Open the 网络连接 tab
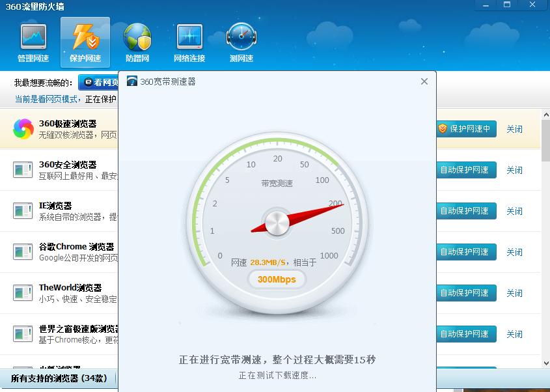This screenshot has width=550, height=392. tap(189, 43)
